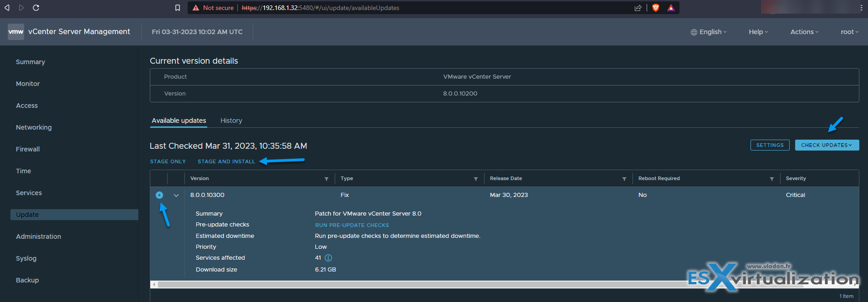Filter the Type column
Image resolution: width=868 pixels, height=302 pixels.
476,179
